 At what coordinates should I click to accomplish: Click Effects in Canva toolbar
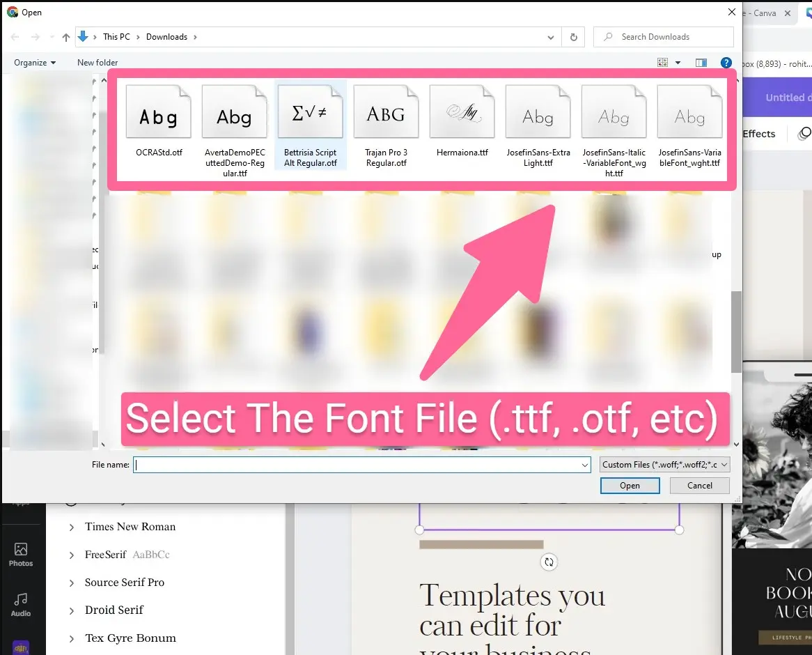pos(758,134)
